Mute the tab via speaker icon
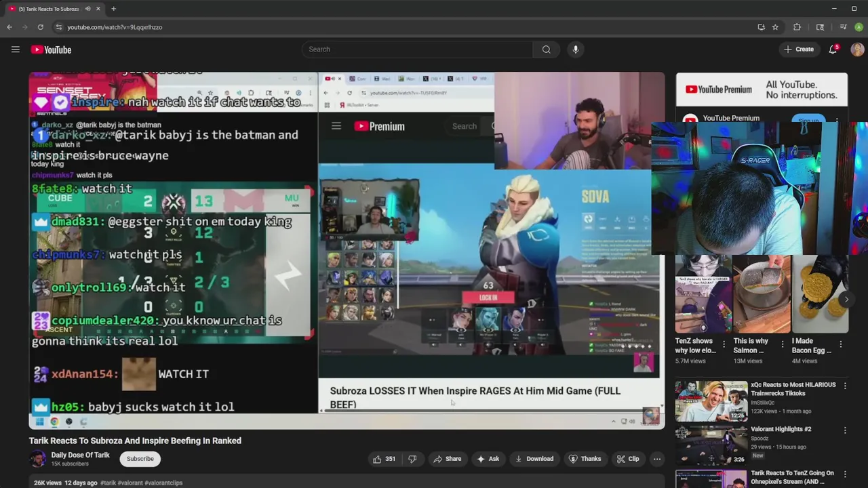 coord(87,9)
